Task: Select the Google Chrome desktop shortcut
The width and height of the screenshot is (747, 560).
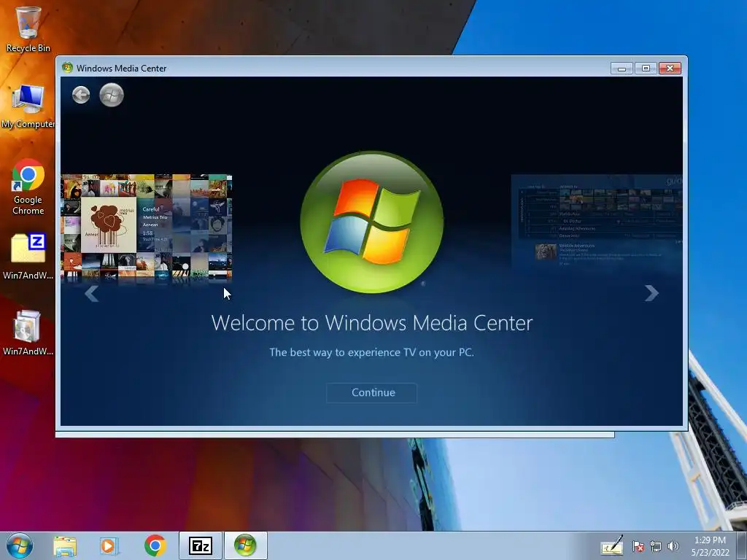Action: click(28, 187)
